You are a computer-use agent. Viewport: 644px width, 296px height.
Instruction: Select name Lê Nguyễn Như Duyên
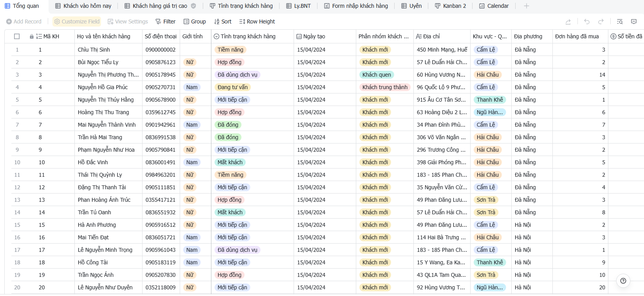[x=105, y=287]
